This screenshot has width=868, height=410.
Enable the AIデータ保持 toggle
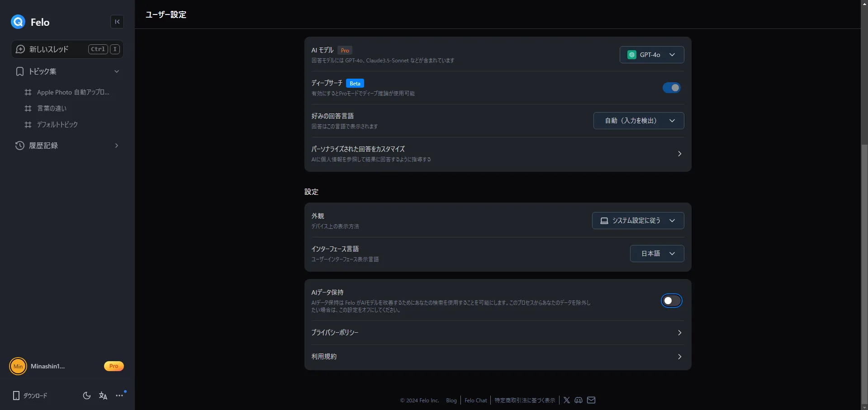pos(671,301)
